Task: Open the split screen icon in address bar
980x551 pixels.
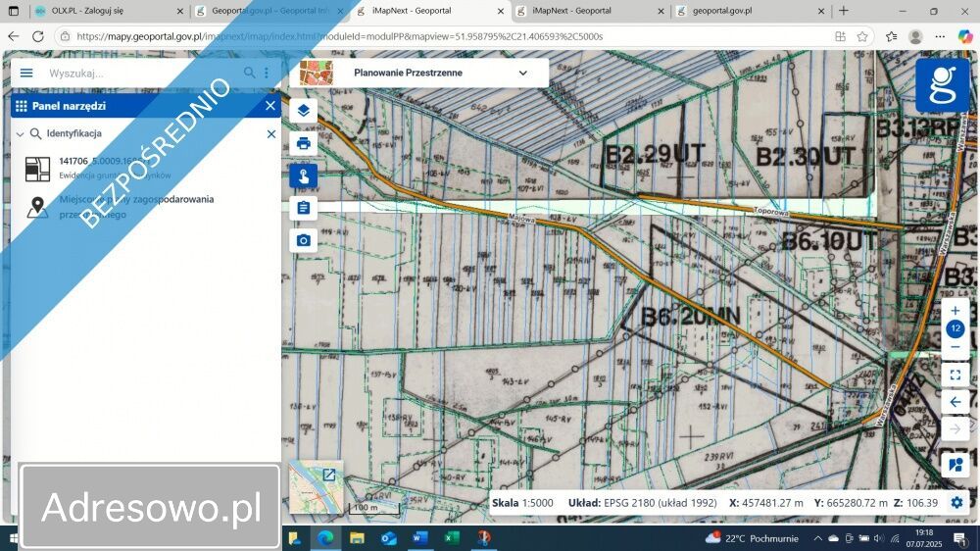Action: pyautogui.click(x=840, y=37)
